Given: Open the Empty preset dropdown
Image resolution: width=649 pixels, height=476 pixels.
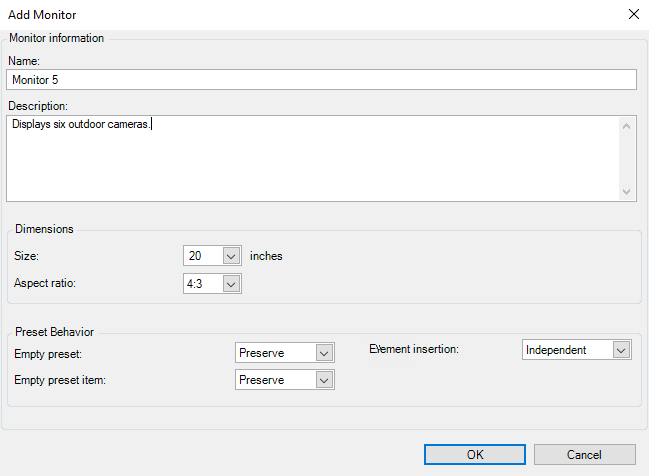Looking at the screenshot, I should [323, 353].
